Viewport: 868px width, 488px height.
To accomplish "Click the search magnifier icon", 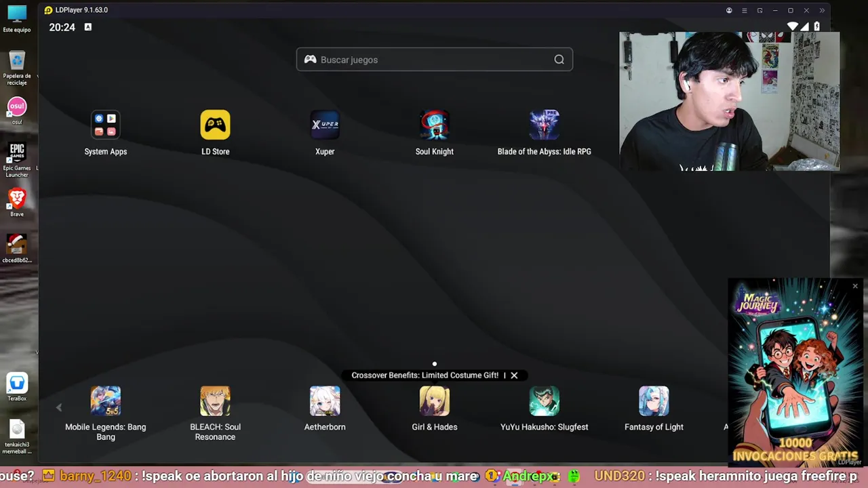I will point(559,60).
